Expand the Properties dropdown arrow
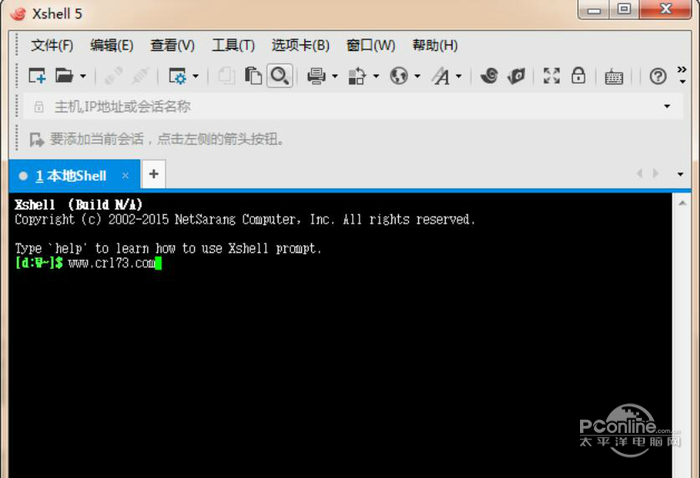 tap(196, 76)
